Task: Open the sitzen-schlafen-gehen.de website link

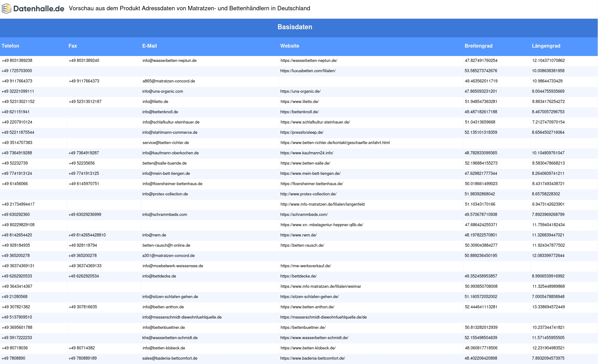Action: (x=309, y=297)
